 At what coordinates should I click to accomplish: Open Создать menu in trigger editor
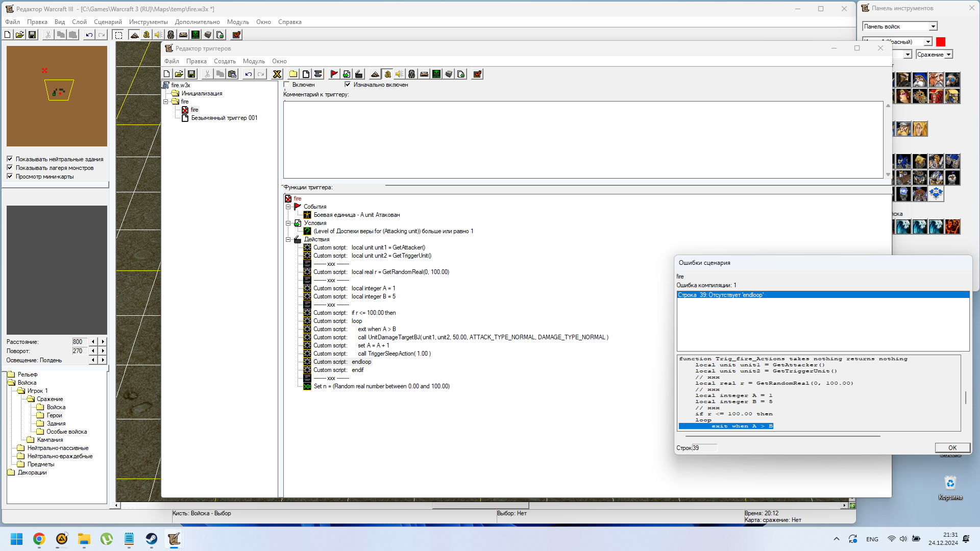coord(225,61)
